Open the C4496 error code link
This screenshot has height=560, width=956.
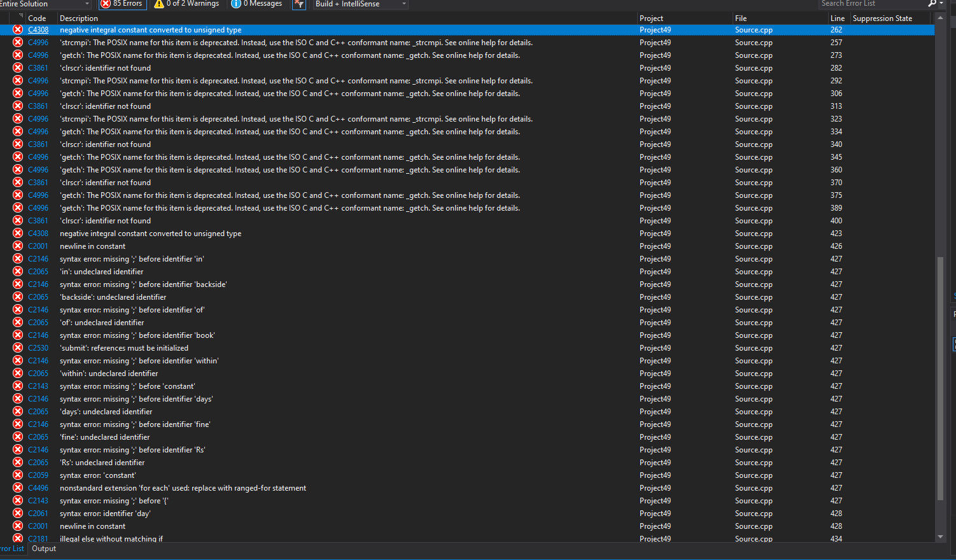point(38,488)
